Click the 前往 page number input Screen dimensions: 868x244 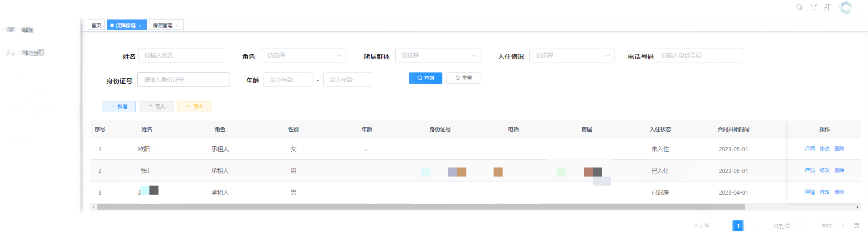[x=843, y=225]
